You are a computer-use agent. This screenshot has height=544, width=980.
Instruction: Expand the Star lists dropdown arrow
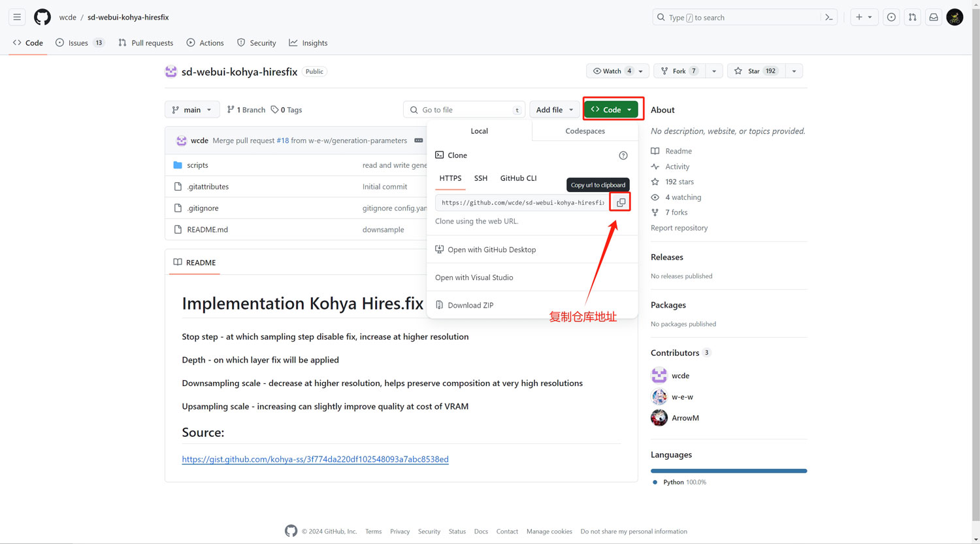794,71
